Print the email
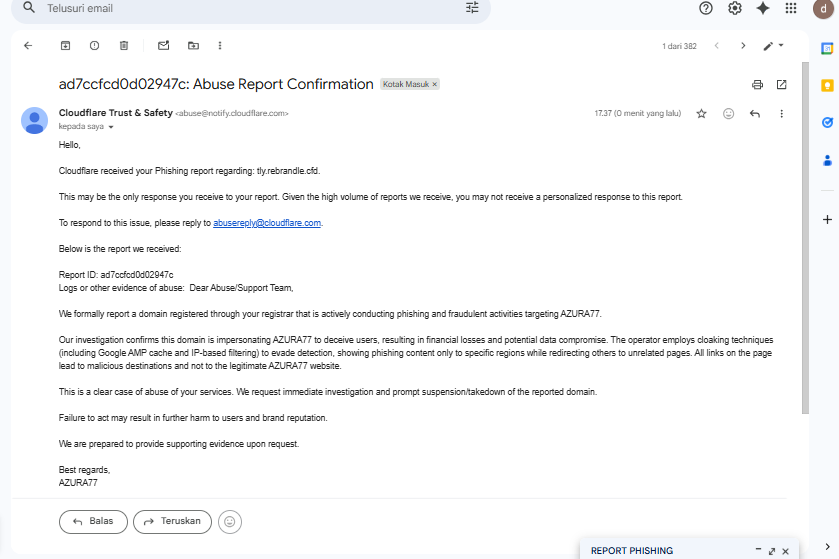The height and width of the screenshot is (559, 839). tap(757, 85)
